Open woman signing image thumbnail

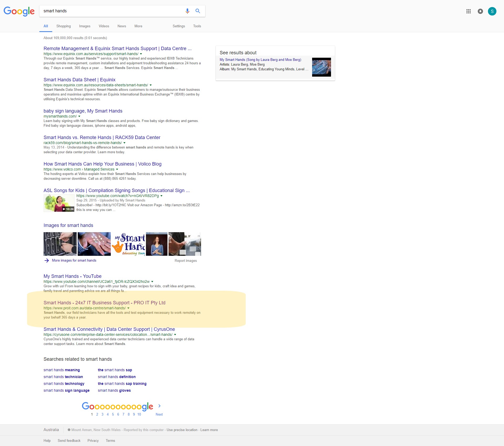click(x=157, y=244)
